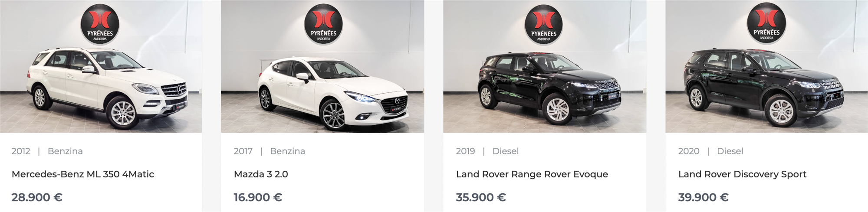
Task: Click Pyrénées logo above the Evoque
Action: coord(544,23)
